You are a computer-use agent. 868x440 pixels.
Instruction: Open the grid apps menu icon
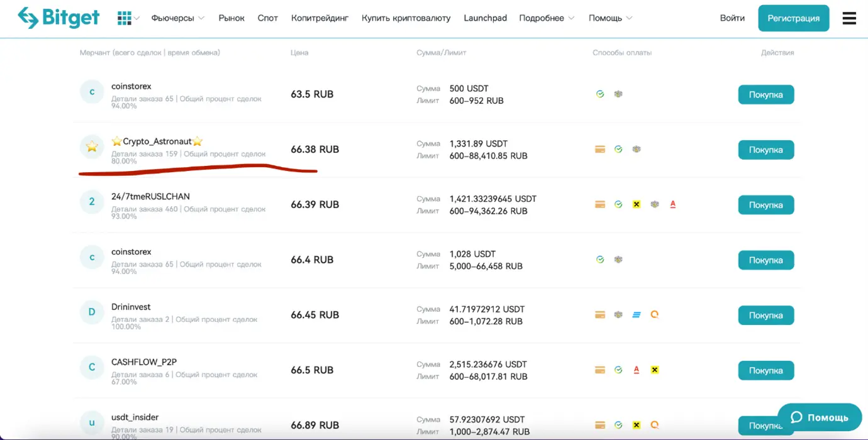tap(124, 18)
